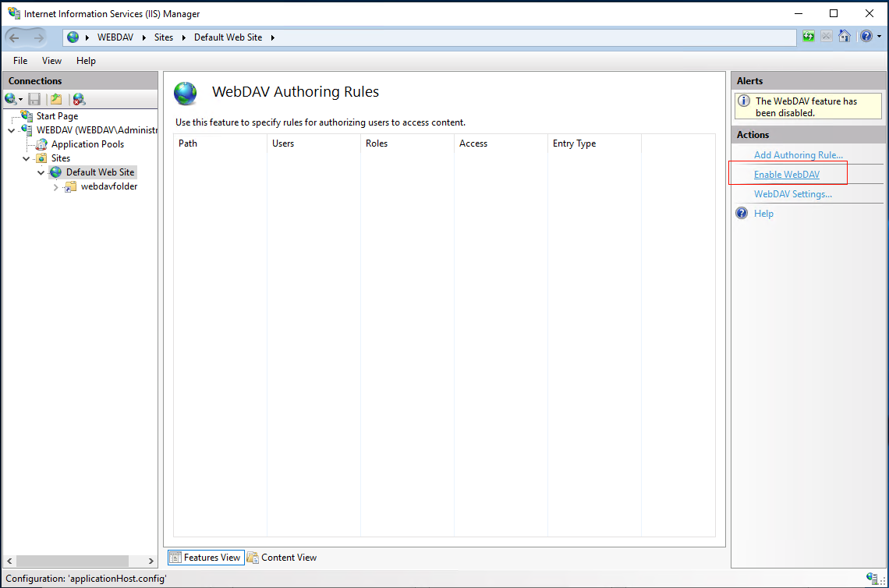Screen dimensions: 889x588
Task: Open the dropdown after Sites in breadcrumb
Action: click(184, 37)
